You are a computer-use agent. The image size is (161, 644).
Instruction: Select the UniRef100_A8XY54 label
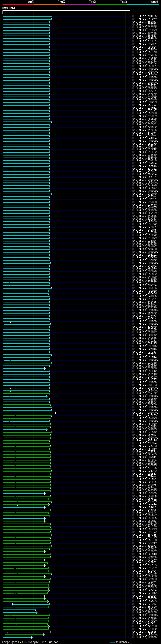click(x=144, y=285)
